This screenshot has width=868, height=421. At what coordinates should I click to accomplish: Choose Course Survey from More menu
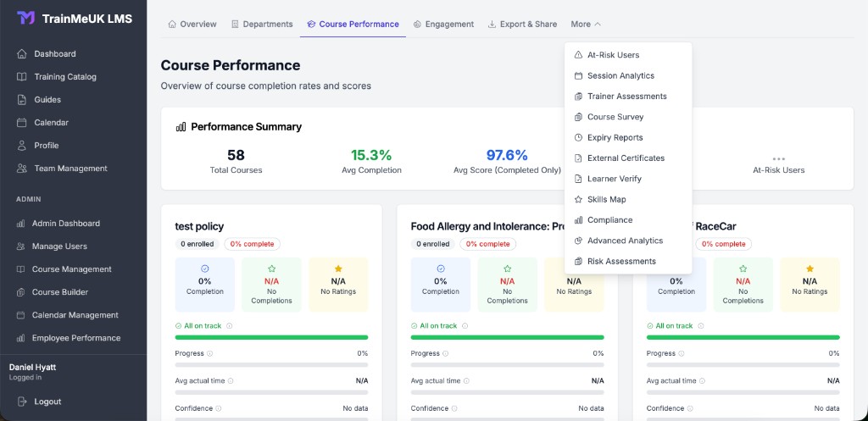[x=628, y=117]
